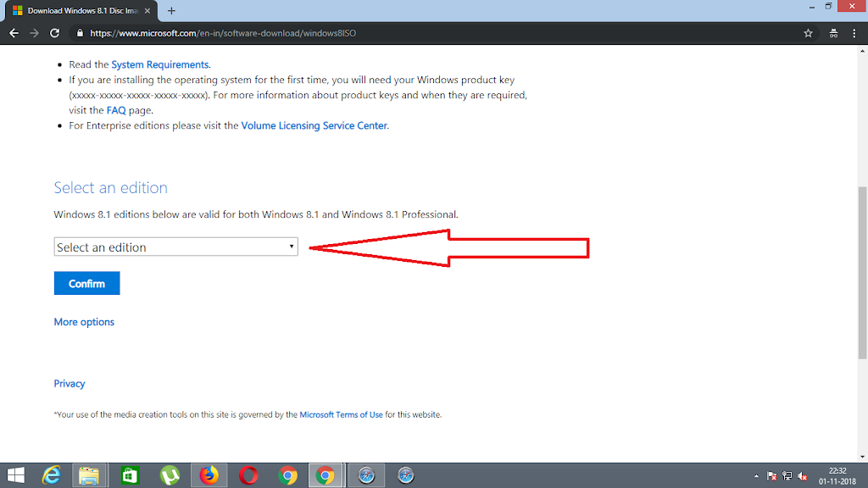This screenshot has width=868, height=488.
Task: Open the System Requirements link
Action: [x=159, y=64]
